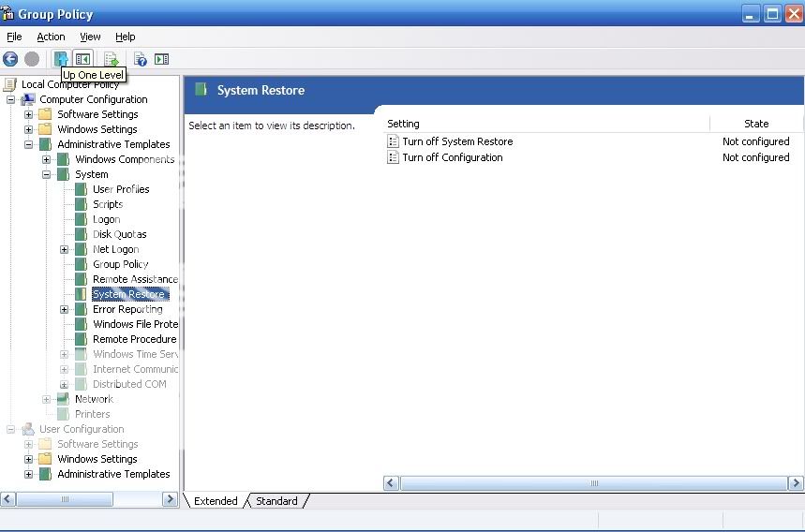Image resolution: width=805 pixels, height=532 pixels.
Task: Expand Windows Settings under Computer Configuration
Action: point(29,129)
